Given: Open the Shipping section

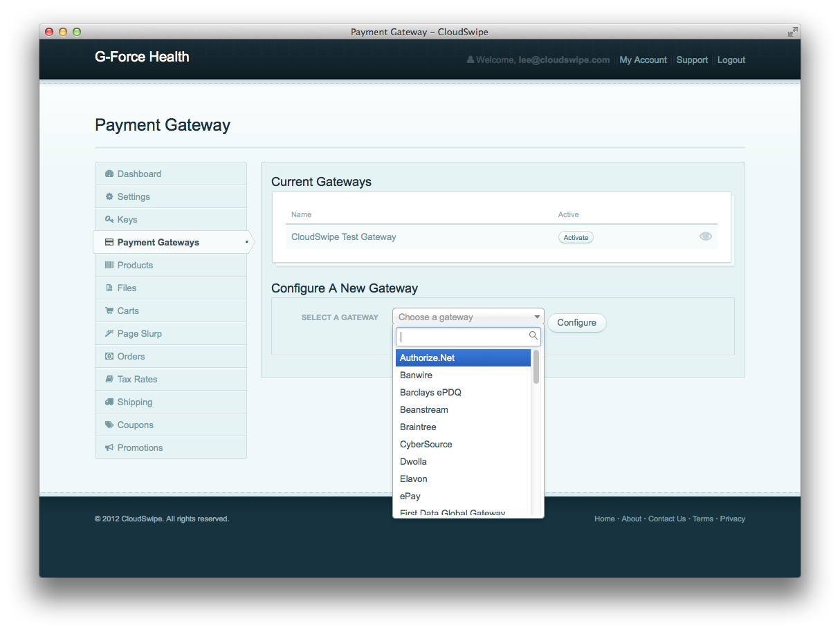Looking at the screenshot, I should [171, 402].
